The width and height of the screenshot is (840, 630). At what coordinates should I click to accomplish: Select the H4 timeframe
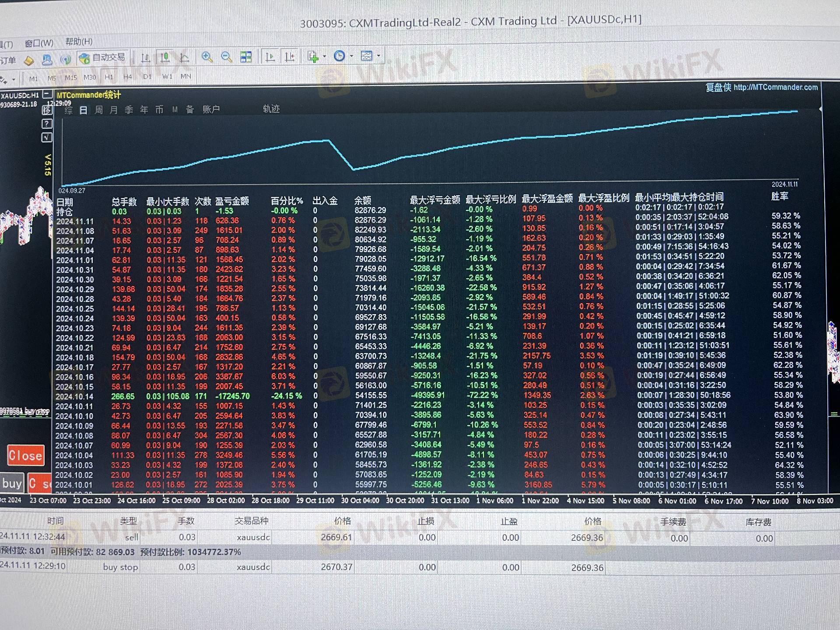pos(128,77)
